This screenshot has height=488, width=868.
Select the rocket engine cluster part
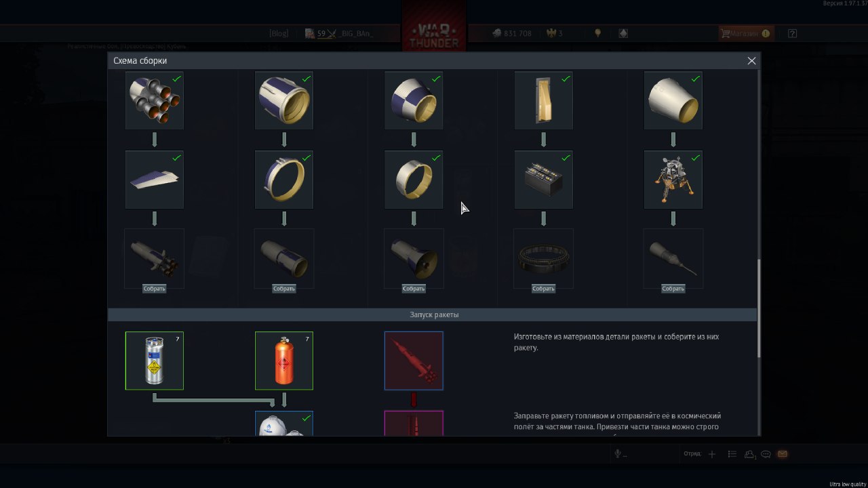[x=155, y=100]
